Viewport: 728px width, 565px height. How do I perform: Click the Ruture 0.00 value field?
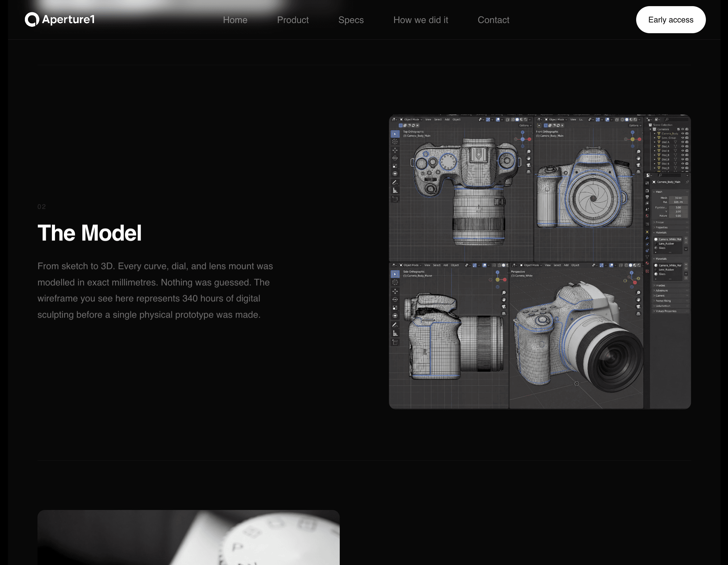(678, 216)
